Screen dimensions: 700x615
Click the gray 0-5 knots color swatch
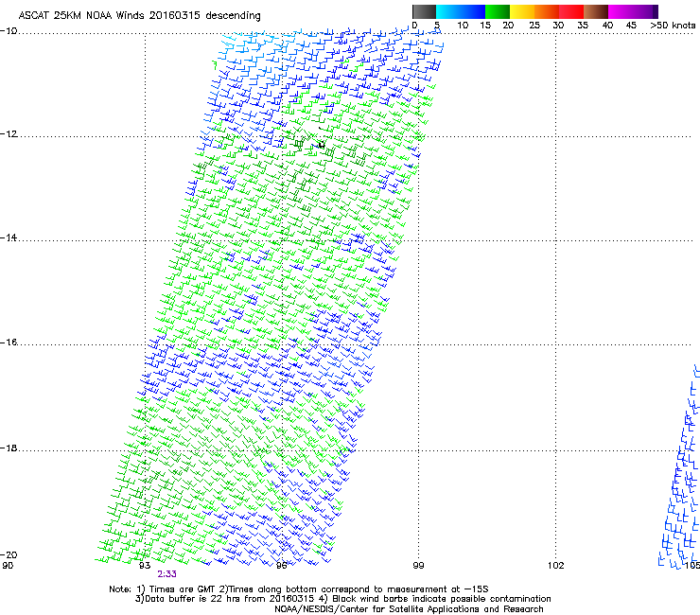pyautogui.click(x=424, y=11)
